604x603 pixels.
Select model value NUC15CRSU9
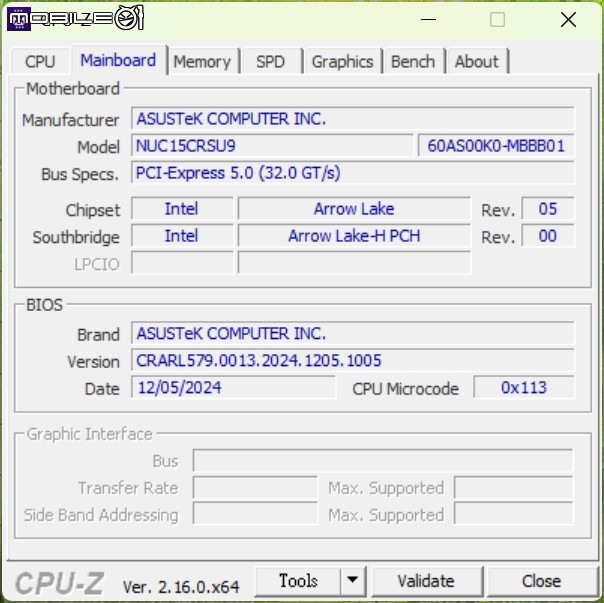point(272,146)
